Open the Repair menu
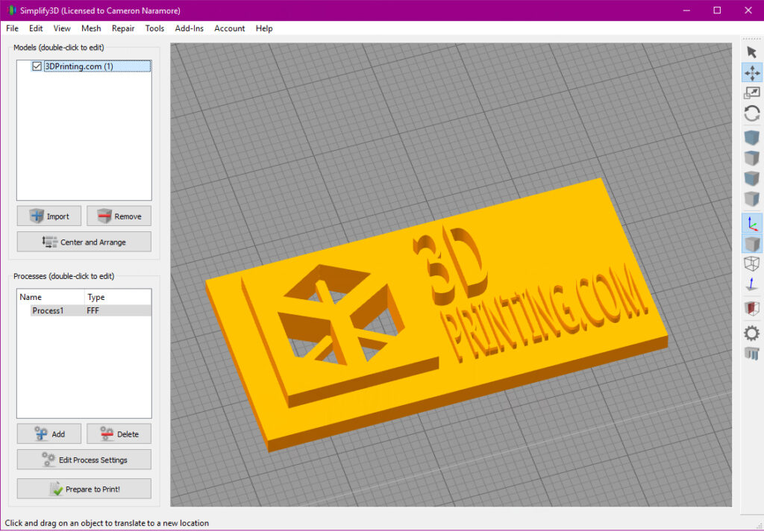 point(123,28)
